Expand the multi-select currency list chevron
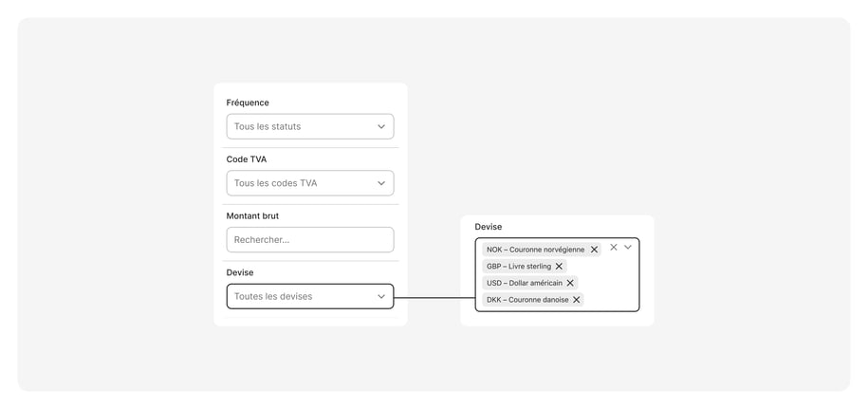This screenshot has height=409, width=868. pyautogui.click(x=628, y=248)
